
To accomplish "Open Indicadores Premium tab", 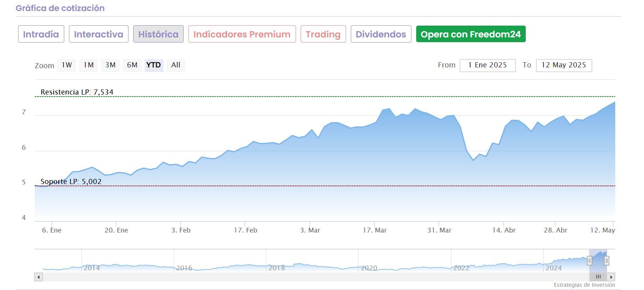I will point(242,34).
